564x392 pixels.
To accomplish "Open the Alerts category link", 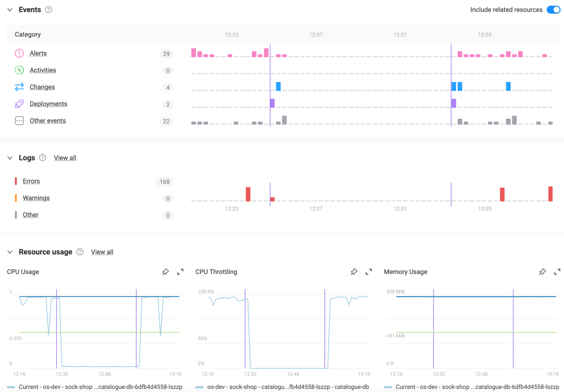I will point(38,53).
